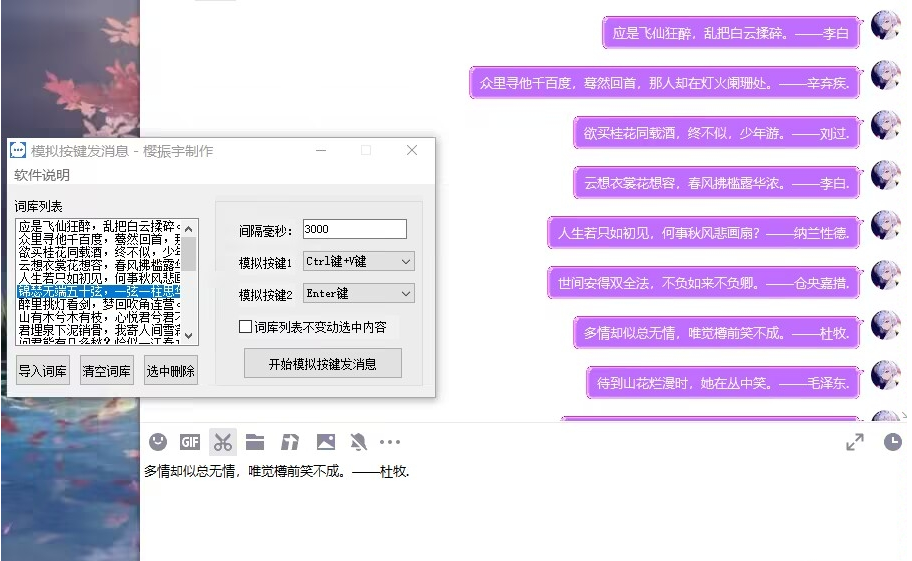Image resolution: width=912 pixels, height=561 pixels.
Task: Expand input box with diagonal arrows icon
Action: [854, 442]
